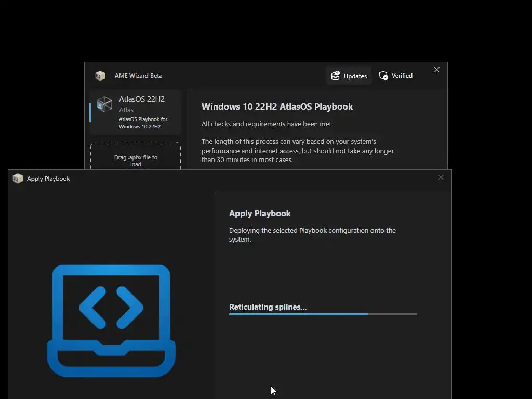Click the Apply Playbook title bar text
Screen dimensions: 532x399
click(48, 179)
